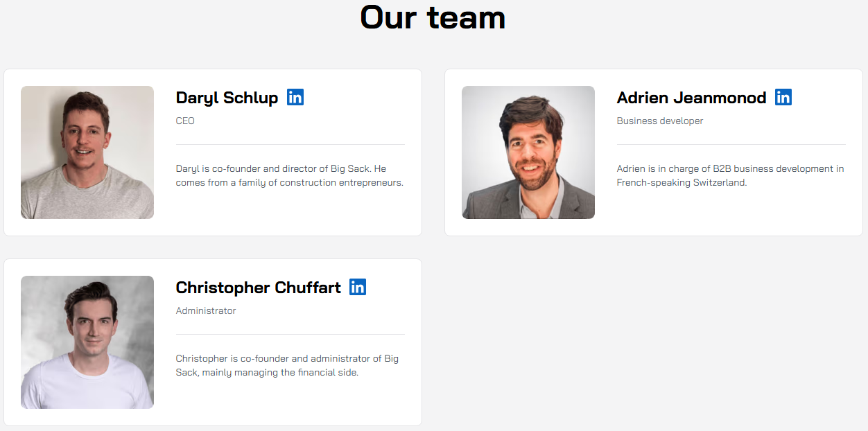Screen dimensions: 868x431
Task: Click the "Our team" heading
Action: (433, 17)
